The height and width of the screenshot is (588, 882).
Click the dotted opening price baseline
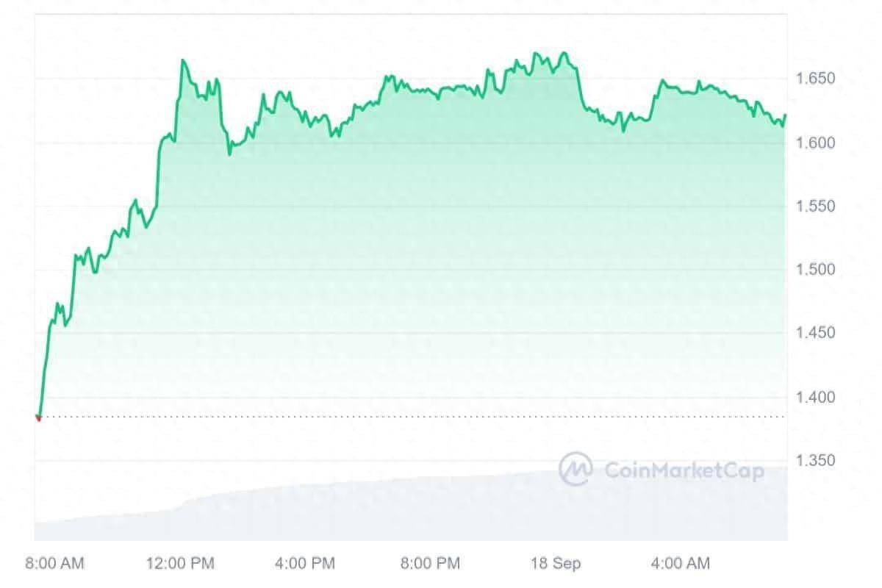point(412,417)
